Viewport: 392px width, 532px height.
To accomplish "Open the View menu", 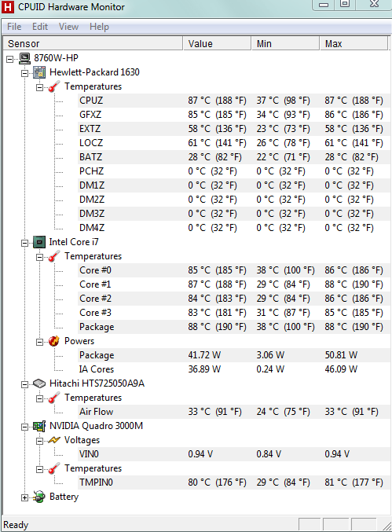I will [68, 27].
